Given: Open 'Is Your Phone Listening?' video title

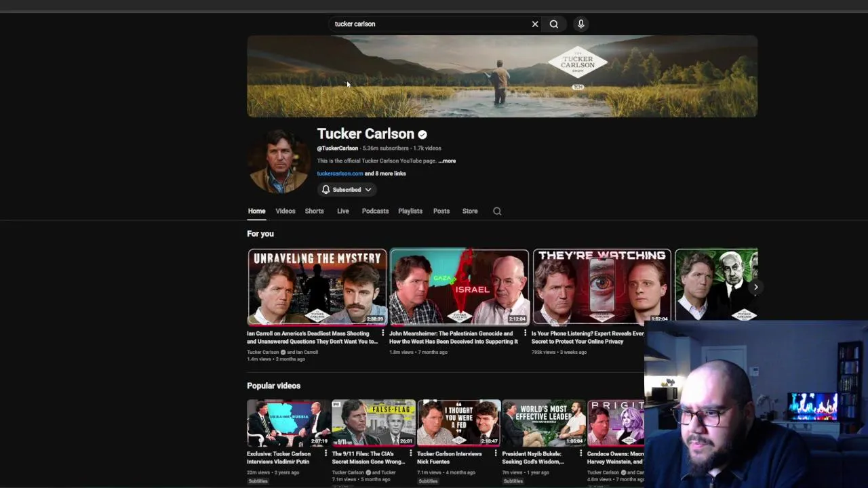Looking at the screenshot, I should click(588, 338).
